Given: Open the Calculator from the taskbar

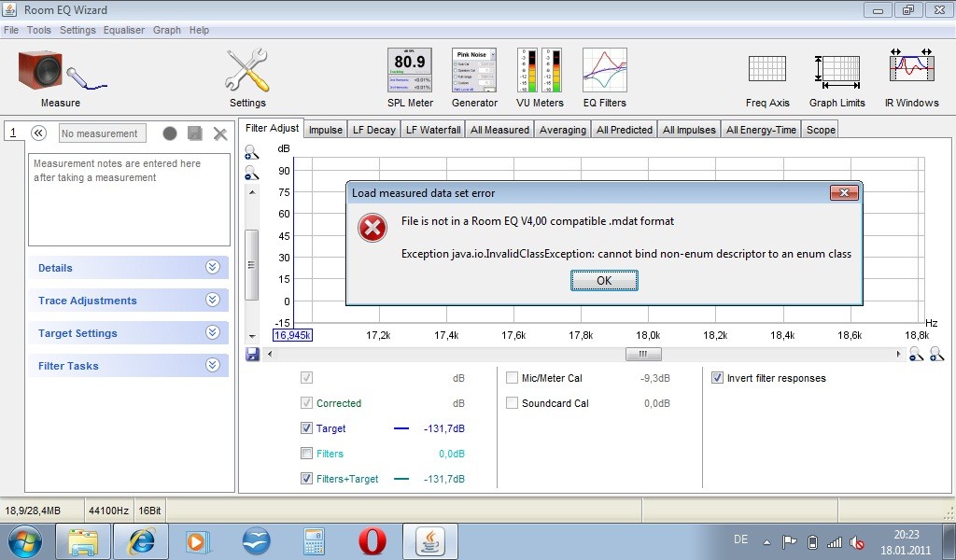Looking at the screenshot, I should [314, 541].
